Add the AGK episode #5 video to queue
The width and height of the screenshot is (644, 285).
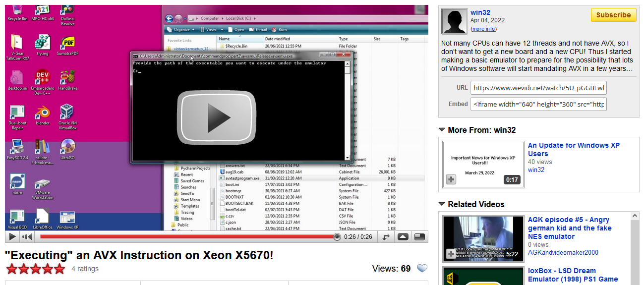coord(451,254)
